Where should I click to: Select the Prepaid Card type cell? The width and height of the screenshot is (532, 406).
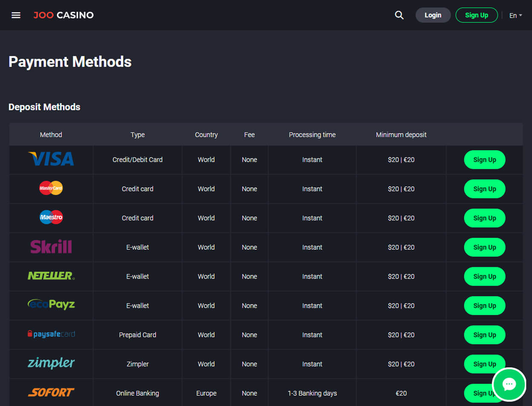click(138, 335)
